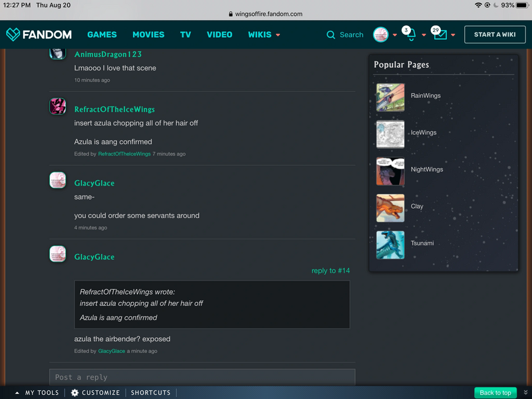Open the Games menu item

tap(102, 35)
